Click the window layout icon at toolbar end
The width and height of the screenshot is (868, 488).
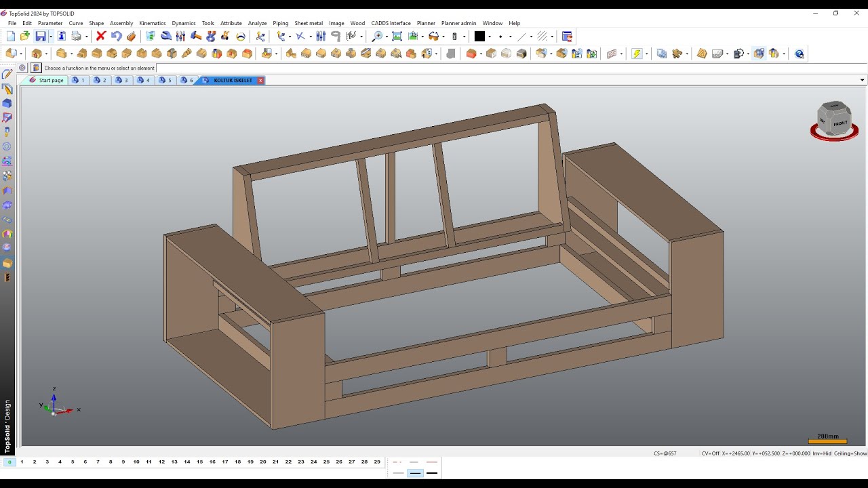[x=568, y=36]
